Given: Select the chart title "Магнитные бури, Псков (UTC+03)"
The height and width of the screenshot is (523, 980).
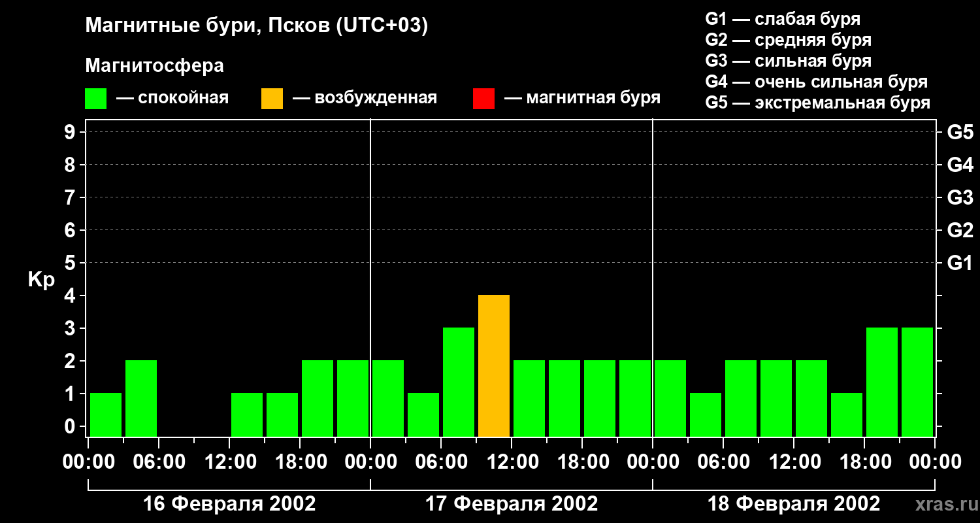Looking at the screenshot, I should (257, 27).
